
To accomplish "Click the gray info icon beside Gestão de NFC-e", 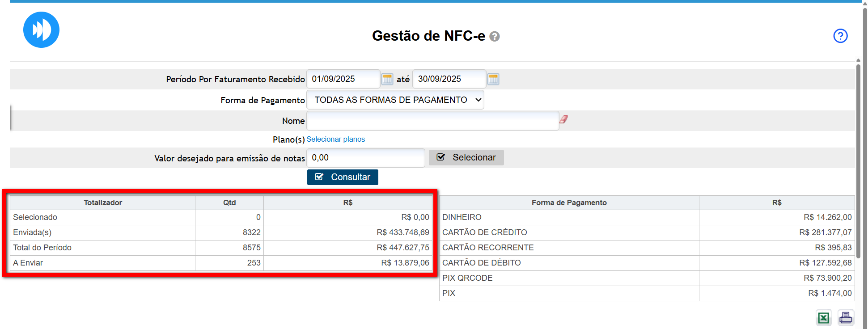I will click(494, 37).
